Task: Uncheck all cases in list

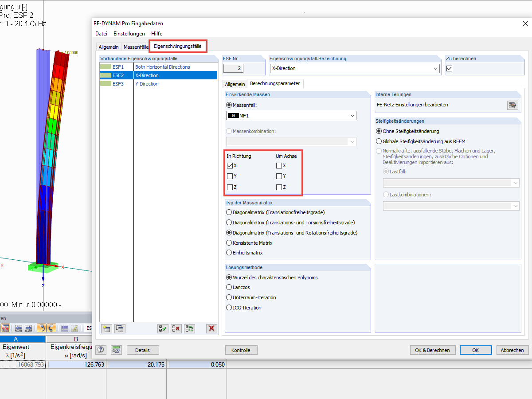Action: (x=176, y=329)
